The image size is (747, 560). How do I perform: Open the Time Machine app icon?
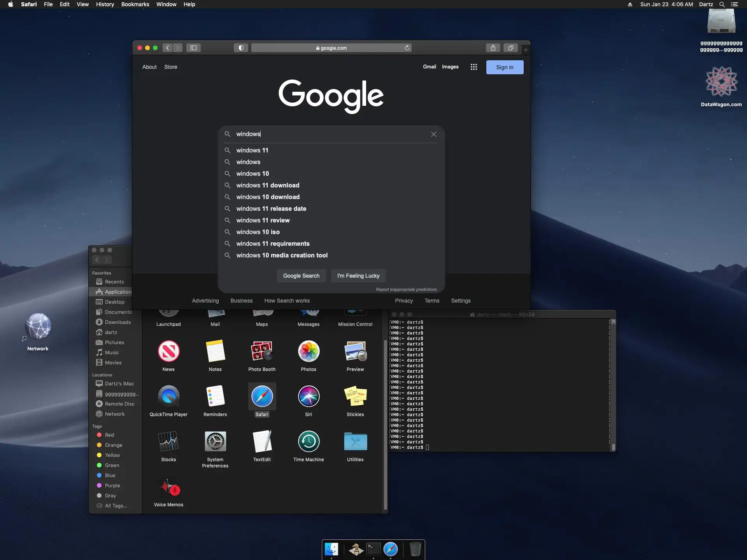click(309, 442)
